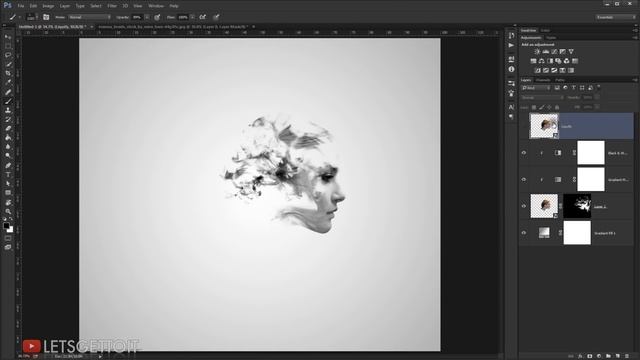Open the Layers panel flyout menu

tap(635, 80)
